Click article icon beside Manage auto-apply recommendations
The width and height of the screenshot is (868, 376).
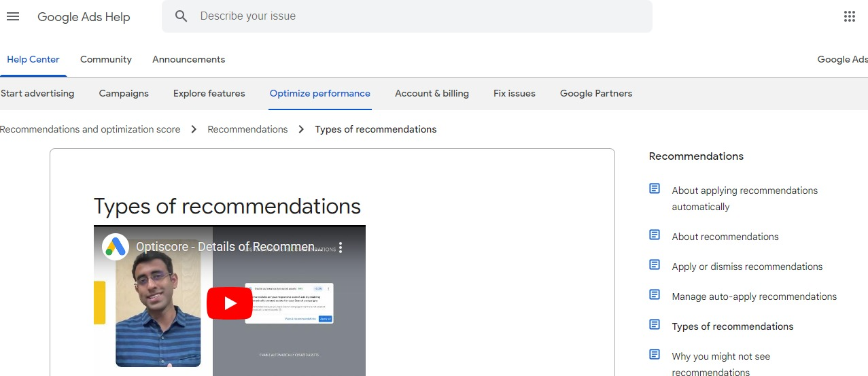[655, 295]
